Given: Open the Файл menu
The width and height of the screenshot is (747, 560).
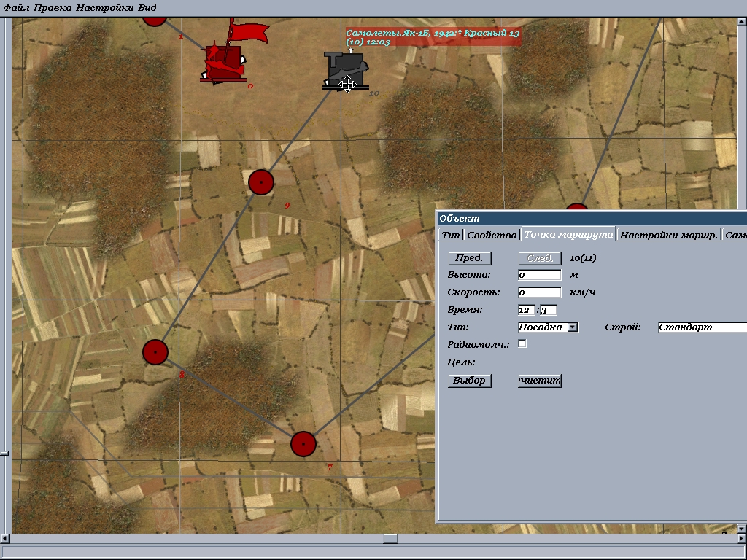Looking at the screenshot, I should coord(16,7).
